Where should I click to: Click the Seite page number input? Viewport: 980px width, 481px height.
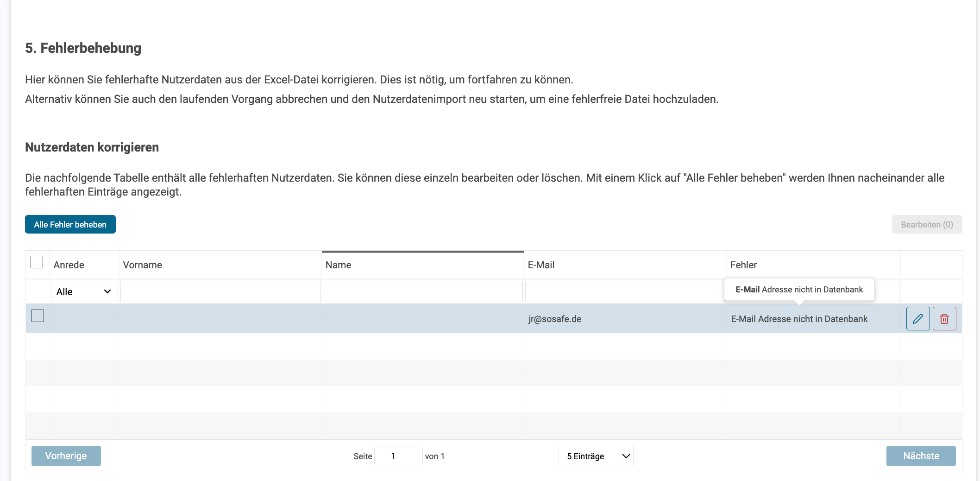(x=398, y=456)
